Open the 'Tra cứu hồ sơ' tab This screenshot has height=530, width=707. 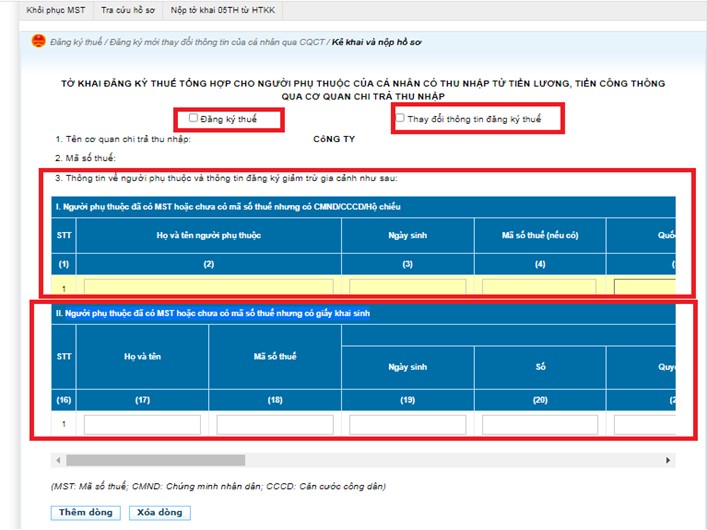coord(128,10)
